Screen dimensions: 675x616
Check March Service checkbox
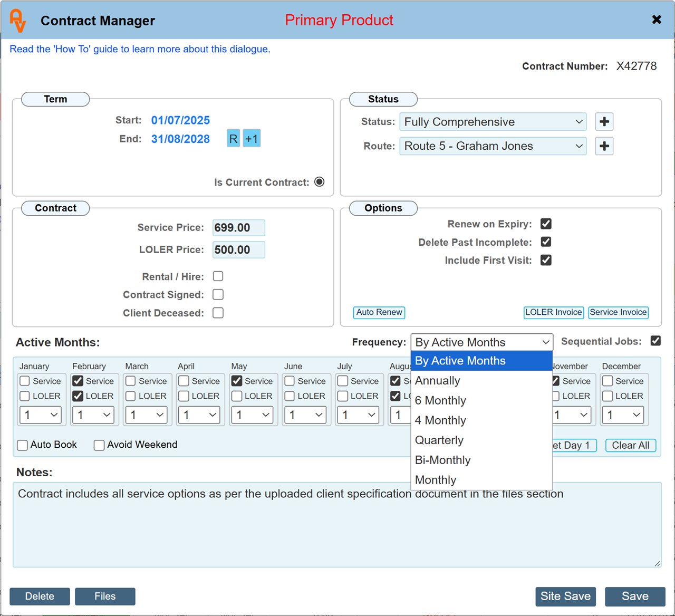[131, 381]
